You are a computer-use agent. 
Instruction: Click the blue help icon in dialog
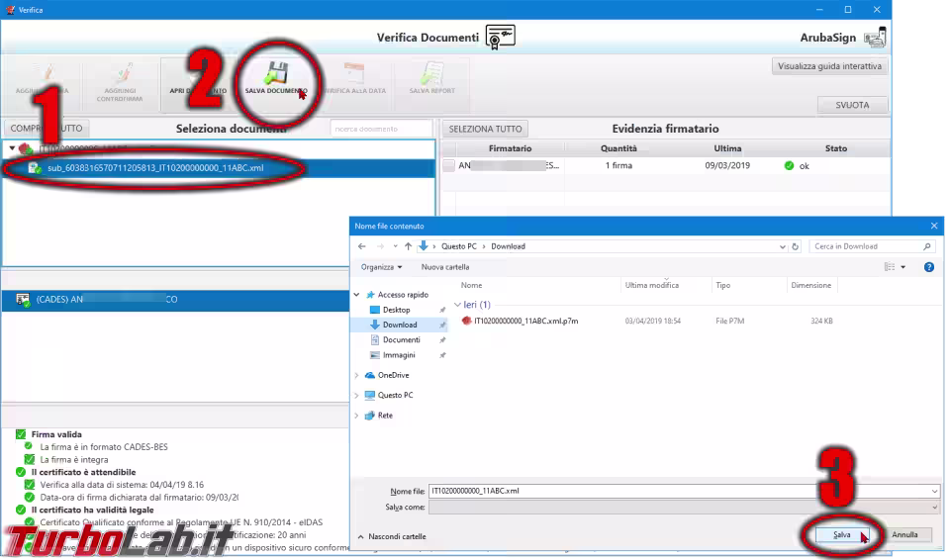(x=929, y=267)
